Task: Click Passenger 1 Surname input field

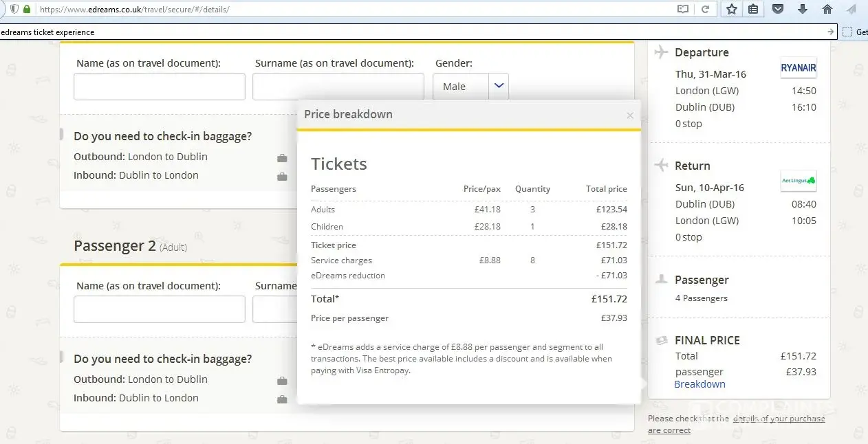Action: tap(338, 87)
